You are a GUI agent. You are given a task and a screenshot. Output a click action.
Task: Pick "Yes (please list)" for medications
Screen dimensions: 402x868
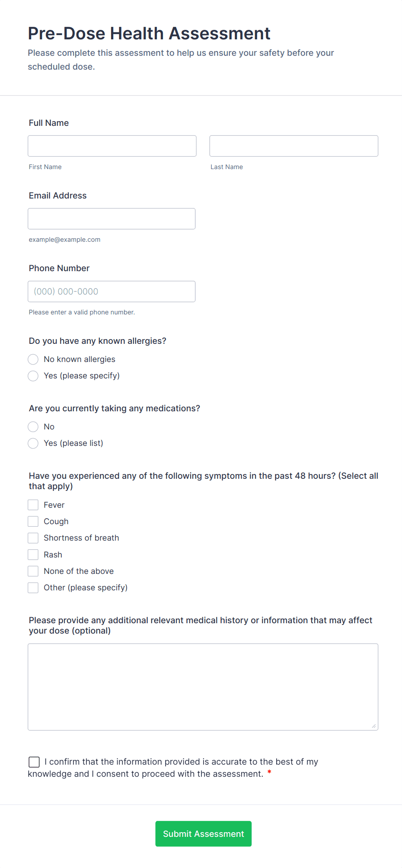(33, 443)
